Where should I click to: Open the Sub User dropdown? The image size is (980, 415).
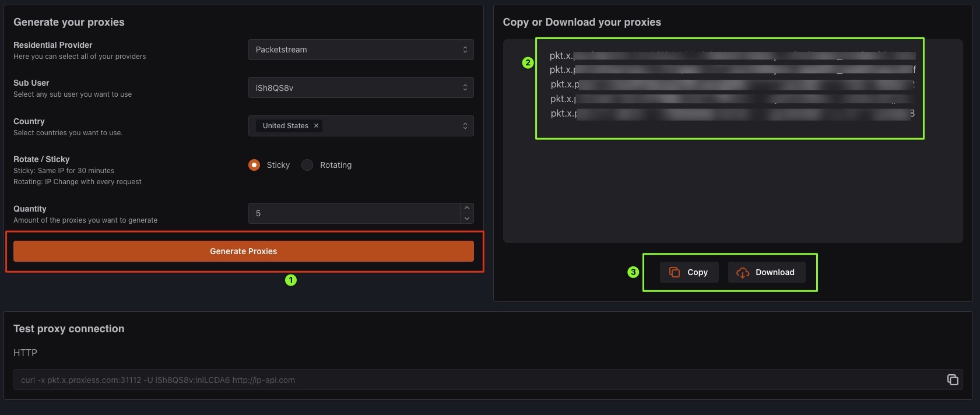tap(360, 88)
